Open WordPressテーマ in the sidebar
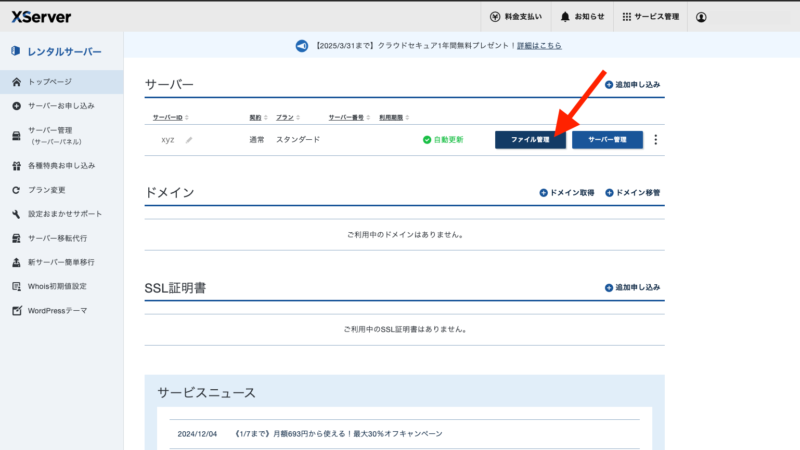The image size is (800, 450). pyautogui.click(x=61, y=311)
